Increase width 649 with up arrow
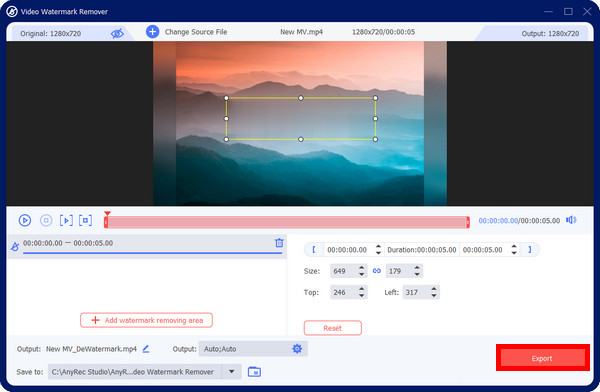 click(362, 268)
